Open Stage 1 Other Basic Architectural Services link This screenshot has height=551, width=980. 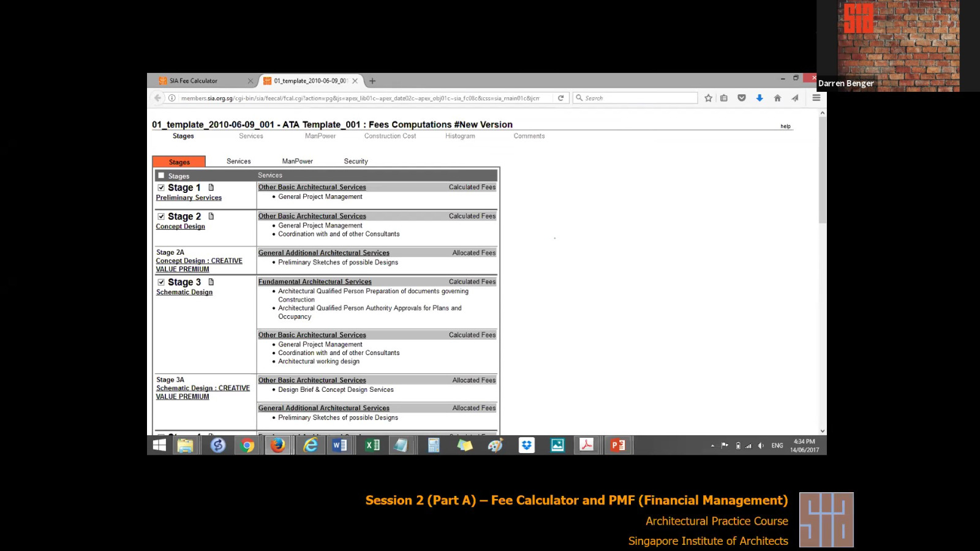312,187
